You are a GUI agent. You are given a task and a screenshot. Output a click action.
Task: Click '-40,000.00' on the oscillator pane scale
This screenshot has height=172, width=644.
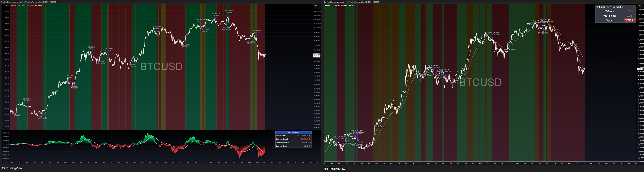click(x=6, y=159)
